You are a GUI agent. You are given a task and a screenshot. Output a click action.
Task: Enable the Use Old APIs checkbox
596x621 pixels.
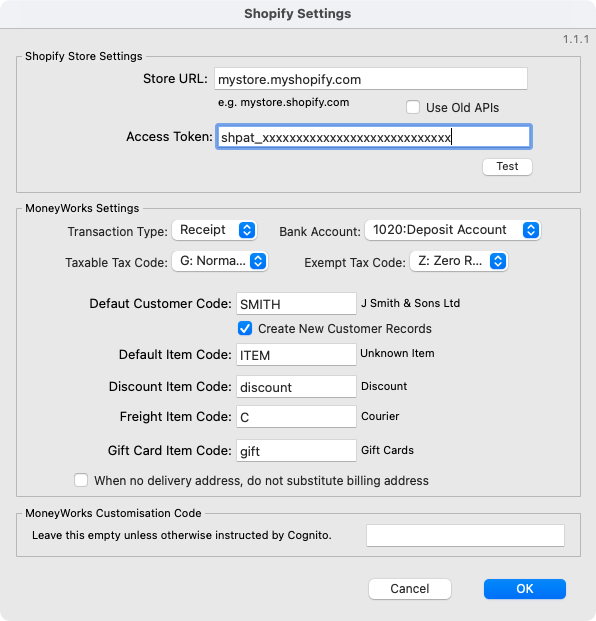pyautogui.click(x=413, y=107)
